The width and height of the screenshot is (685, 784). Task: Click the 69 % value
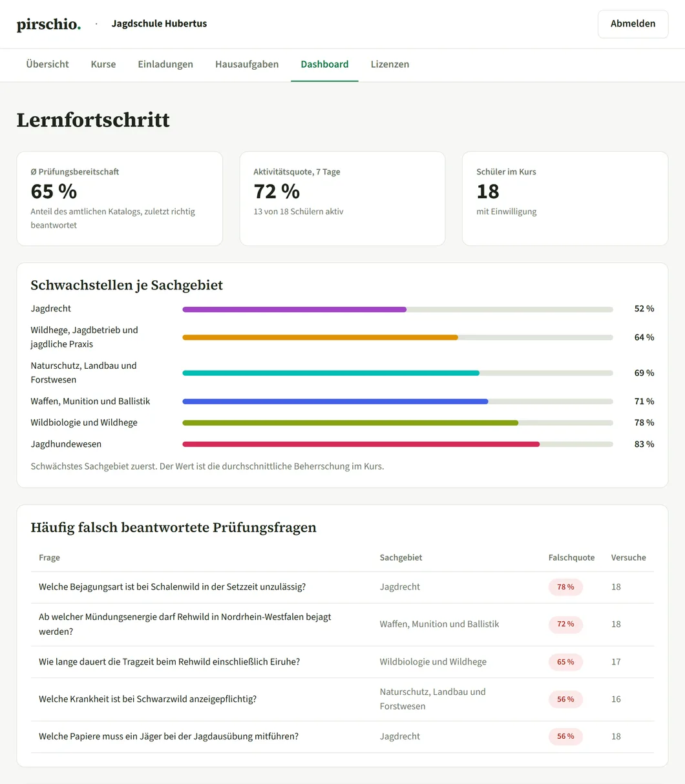pos(644,373)
